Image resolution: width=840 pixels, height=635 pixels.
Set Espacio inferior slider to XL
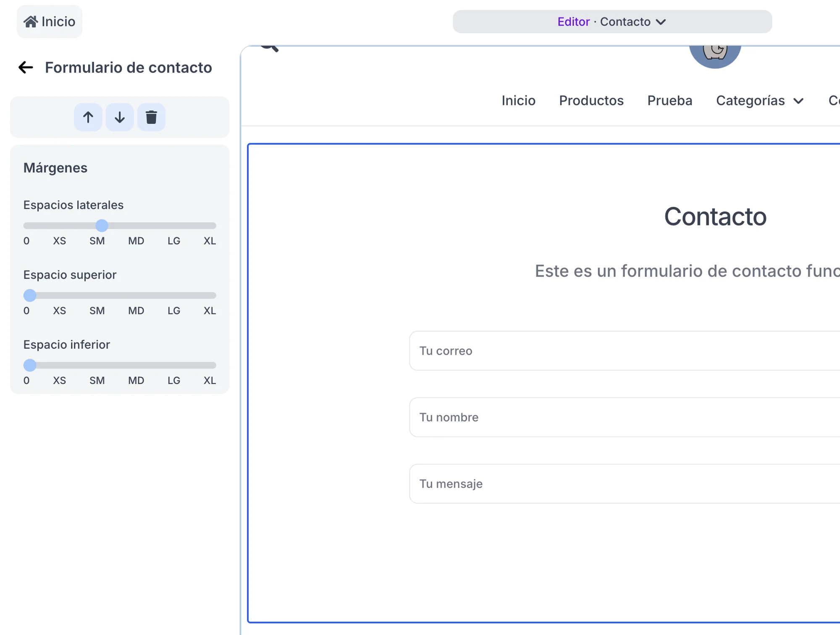tap(210, 365)
